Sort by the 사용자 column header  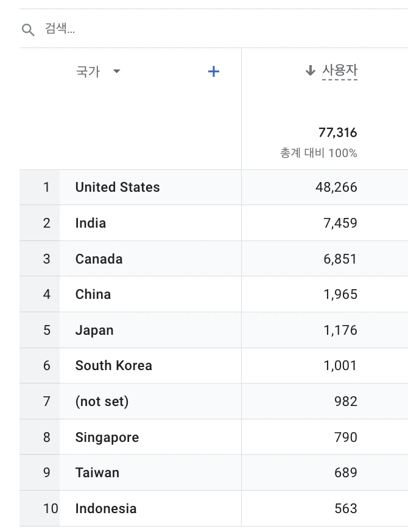click(339, 71)
